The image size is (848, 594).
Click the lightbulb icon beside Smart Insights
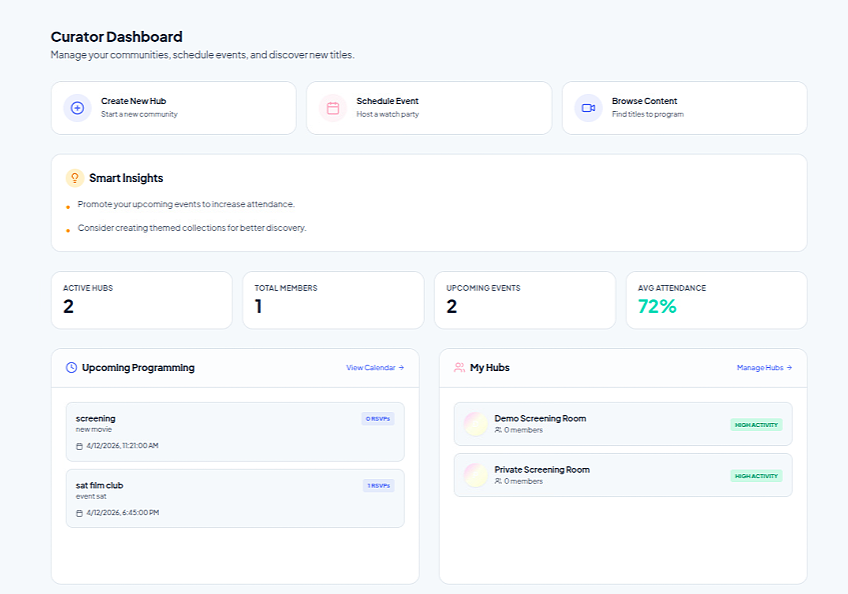[74, 178]
